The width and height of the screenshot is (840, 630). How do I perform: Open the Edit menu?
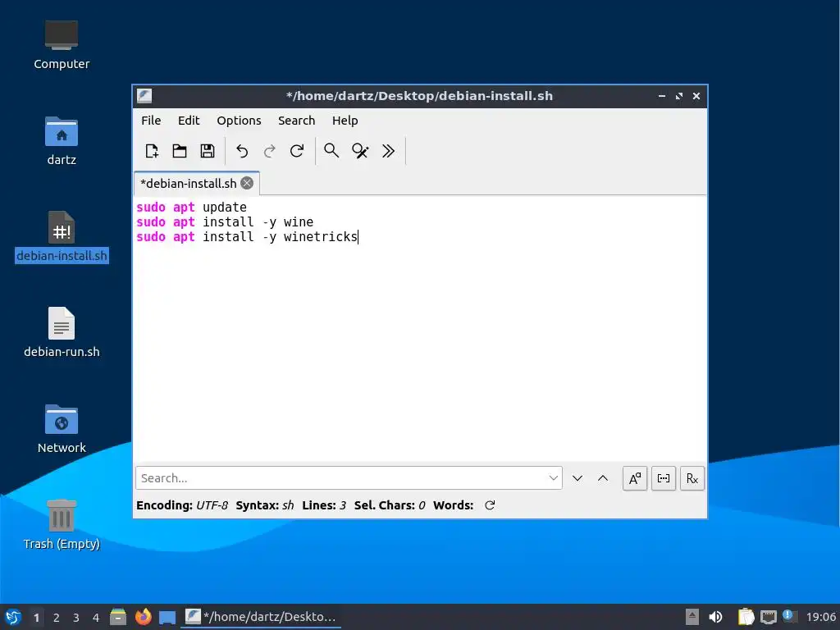pyautogui.click(x=189, y=121)
